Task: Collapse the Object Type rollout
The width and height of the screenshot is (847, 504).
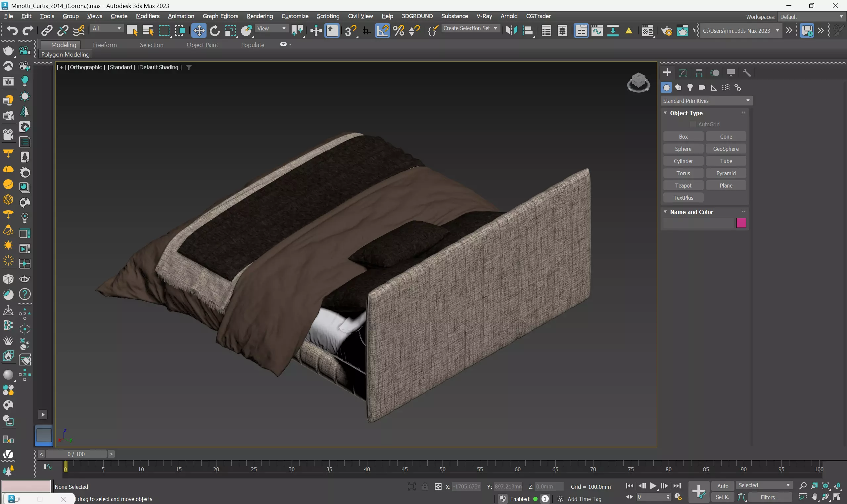Action: (665, 113)
